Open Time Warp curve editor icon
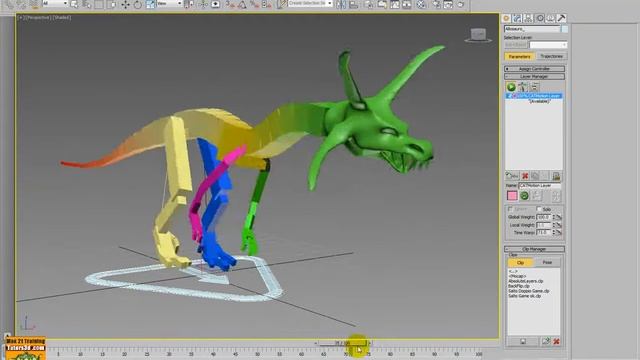The width and height of the screenshot is (640, 360). 559,232
